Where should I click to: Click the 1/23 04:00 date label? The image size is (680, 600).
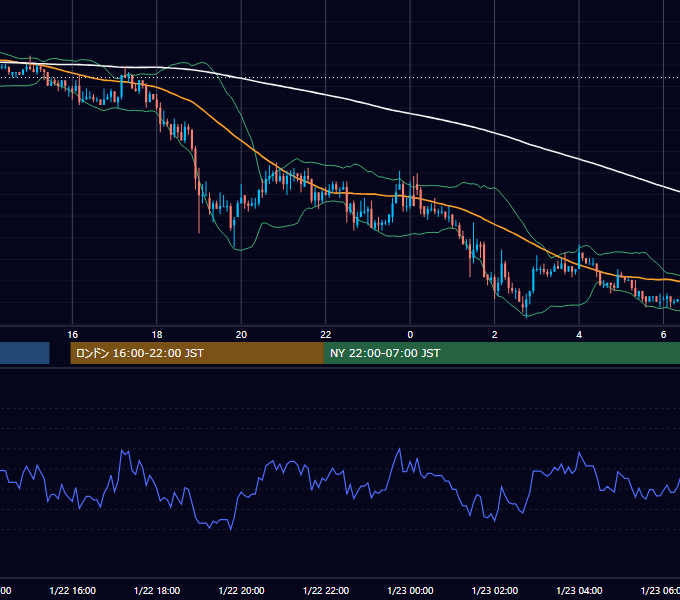(x=579, y=590)
